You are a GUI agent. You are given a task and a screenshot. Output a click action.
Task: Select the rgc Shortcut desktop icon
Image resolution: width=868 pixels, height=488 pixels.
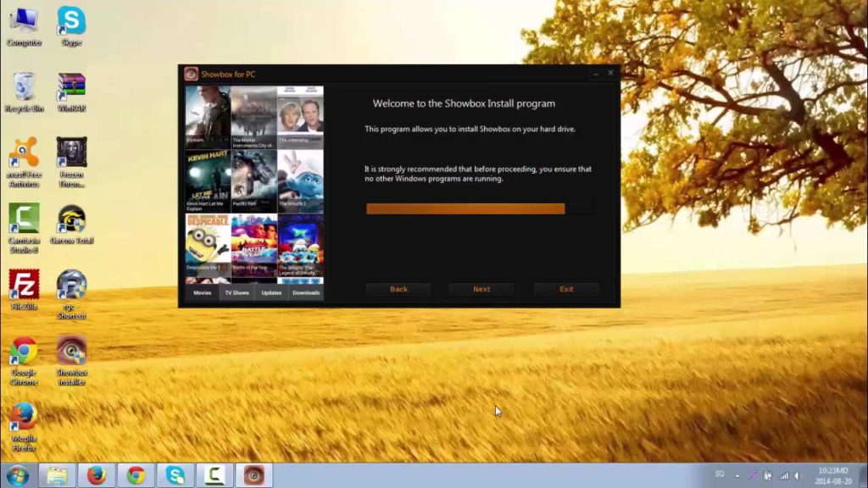click(71, 295)
